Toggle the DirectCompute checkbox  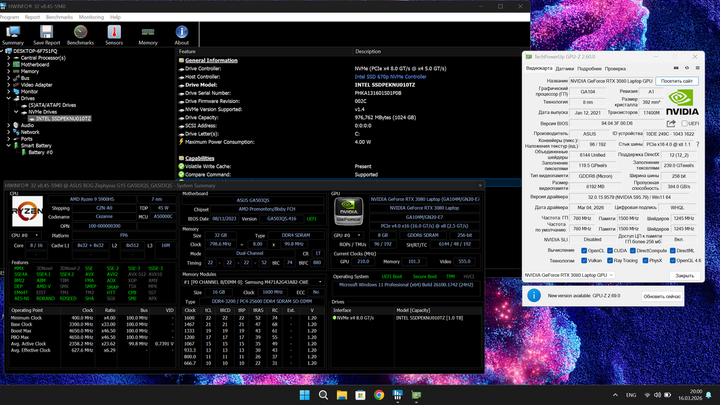[x=633, y=251]
